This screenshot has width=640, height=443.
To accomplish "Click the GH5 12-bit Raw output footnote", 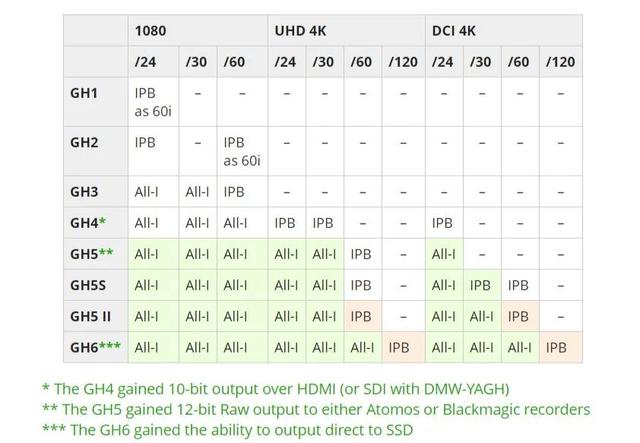I will pyautogui.click(x=316, y=409).
